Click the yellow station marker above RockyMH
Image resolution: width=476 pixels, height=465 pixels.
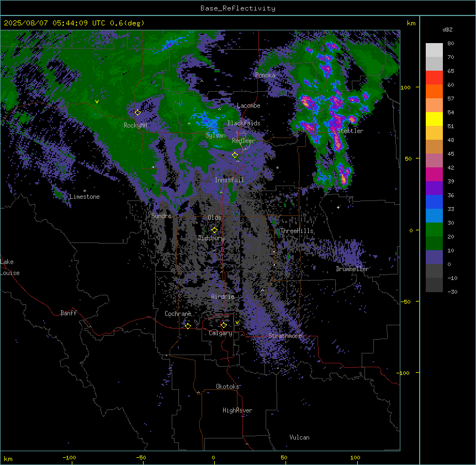pos(137,113)
